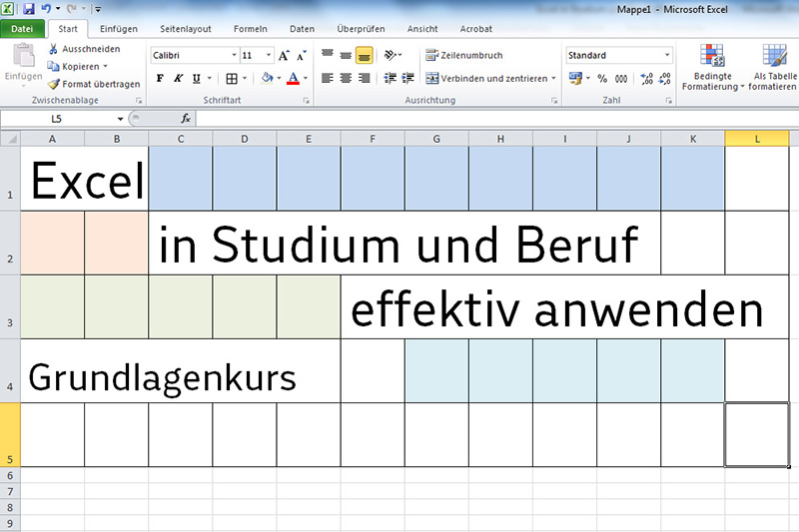
Task: Align cell content to vertical middle
Action: tap(346, 55)
